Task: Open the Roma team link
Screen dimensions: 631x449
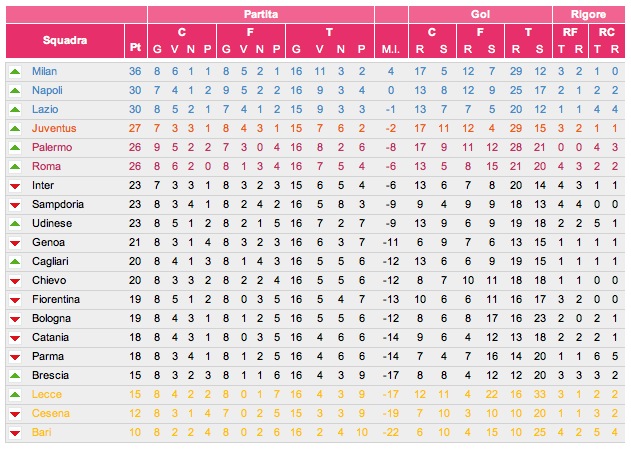Action: coord(44,167)
